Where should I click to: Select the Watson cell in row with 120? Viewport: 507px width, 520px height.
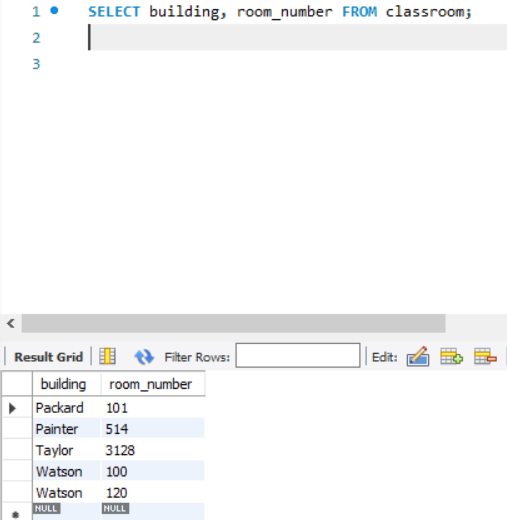[67, 493]
